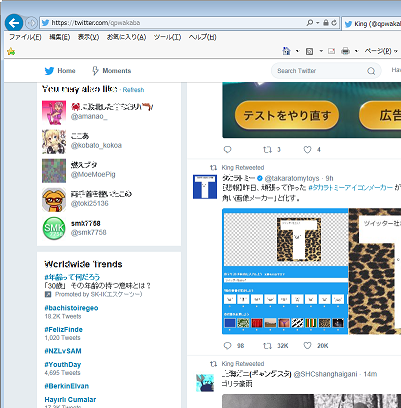401x408 pixels.
Task: Open the #FelizFinde trend
Action: 63,330
